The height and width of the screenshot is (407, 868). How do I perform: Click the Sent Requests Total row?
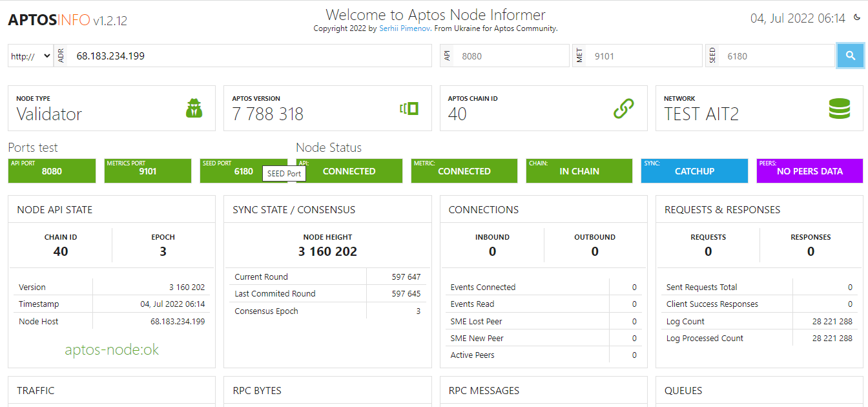[759, 287]
